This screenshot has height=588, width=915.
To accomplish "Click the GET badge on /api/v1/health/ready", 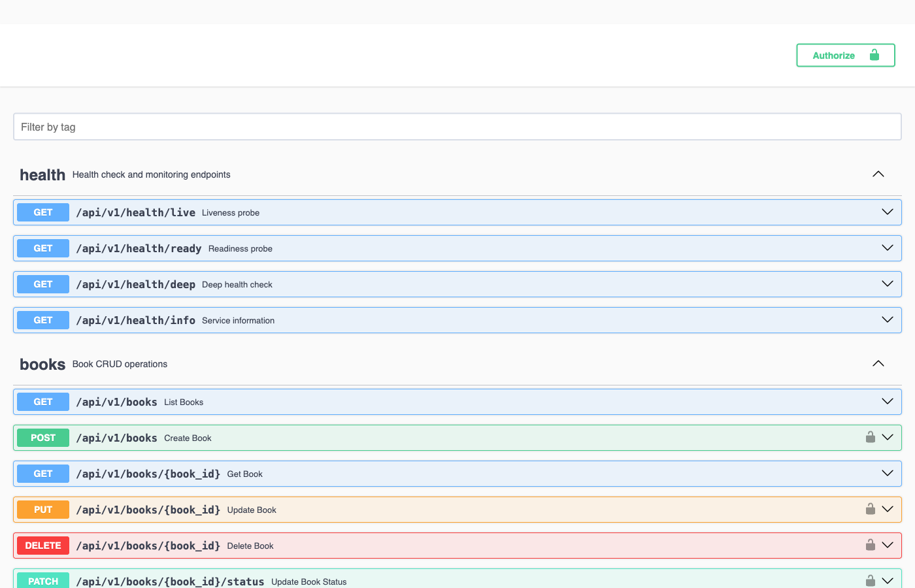I will pyautogui.click(x=42, y=248).
